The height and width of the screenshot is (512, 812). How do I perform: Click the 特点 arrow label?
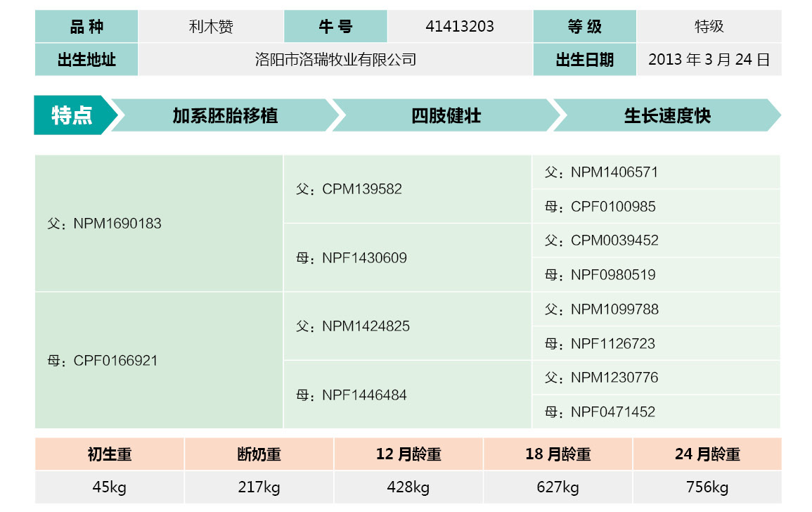tap(72, 115)
